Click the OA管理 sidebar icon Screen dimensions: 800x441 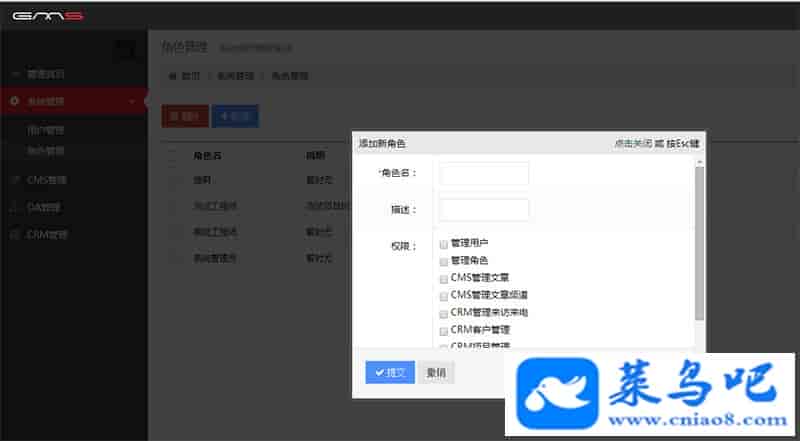point(14,208)
